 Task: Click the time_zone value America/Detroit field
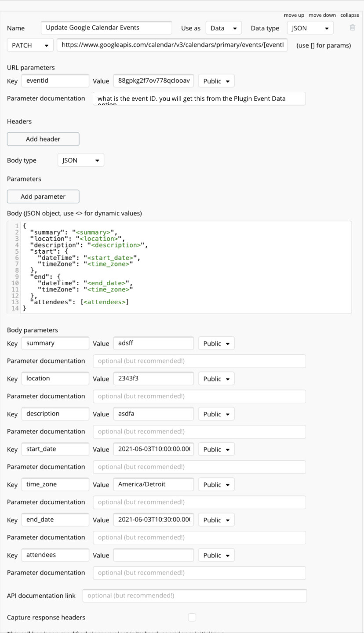pyautogui.click(x=153, y=484)
